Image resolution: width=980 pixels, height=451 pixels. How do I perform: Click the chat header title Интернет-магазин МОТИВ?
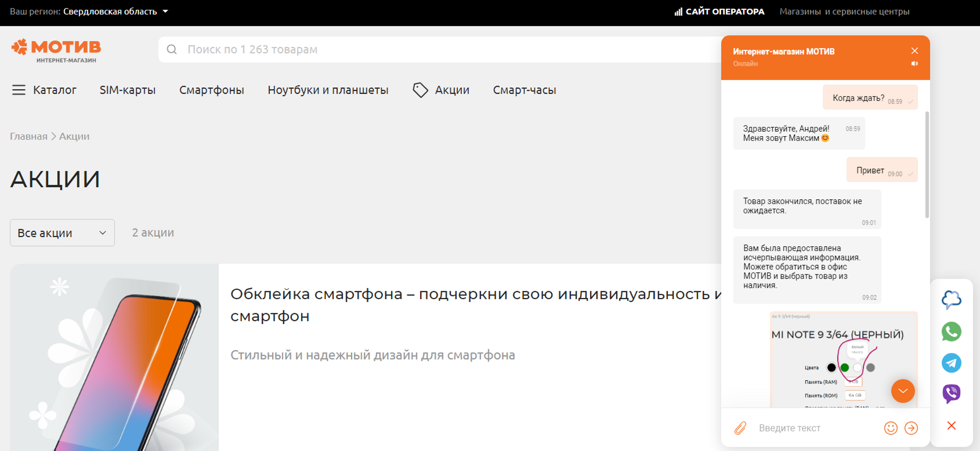[x=784, y=52]
